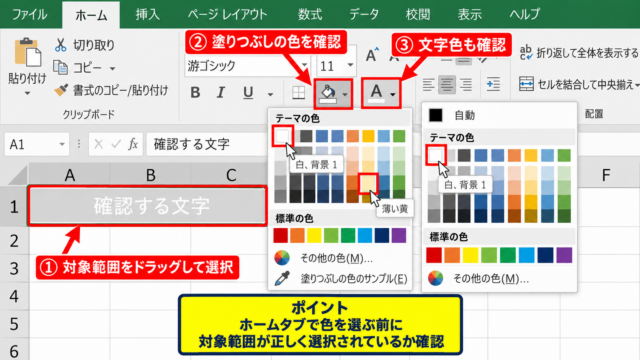Screen dimensions: 640x360
Task: Open the A1 name box dropdown
Action: pos(62,144)
